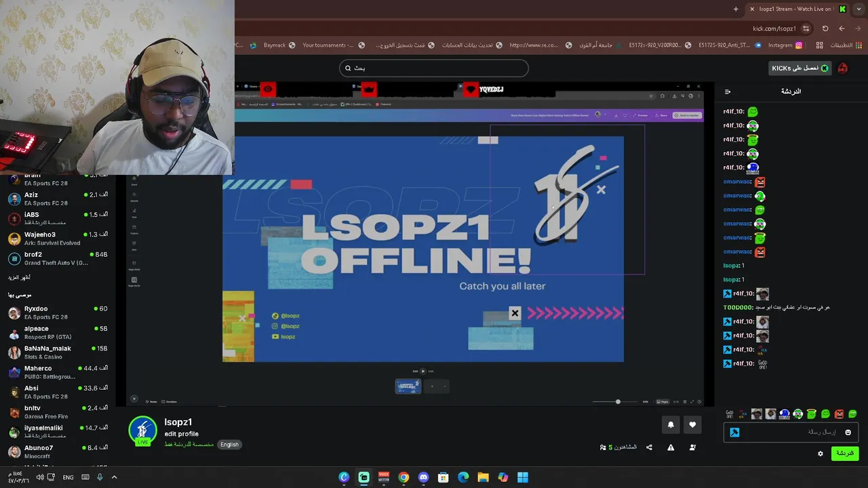Click the browser reload icon
Image resolution: width=868 pixels, height=488 pixels.
point(825,28)
